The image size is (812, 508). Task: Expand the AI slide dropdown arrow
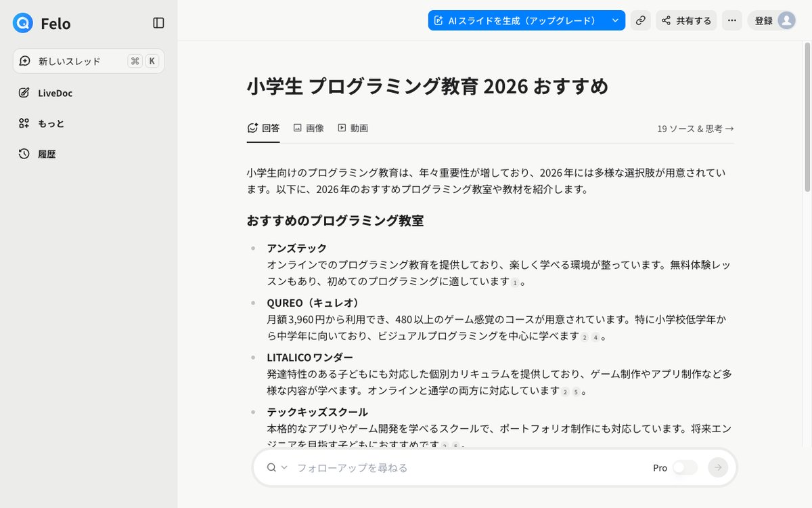(615, 20)
